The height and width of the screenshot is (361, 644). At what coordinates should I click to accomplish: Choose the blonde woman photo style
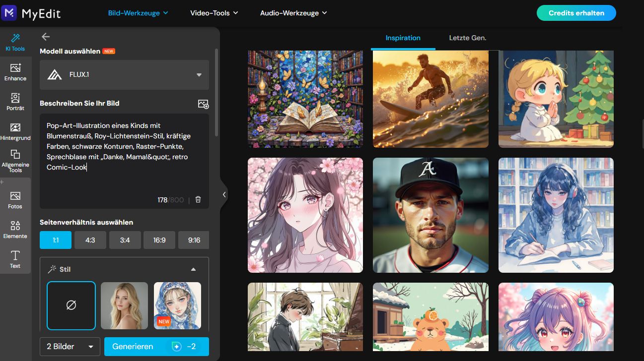(124, 305)
